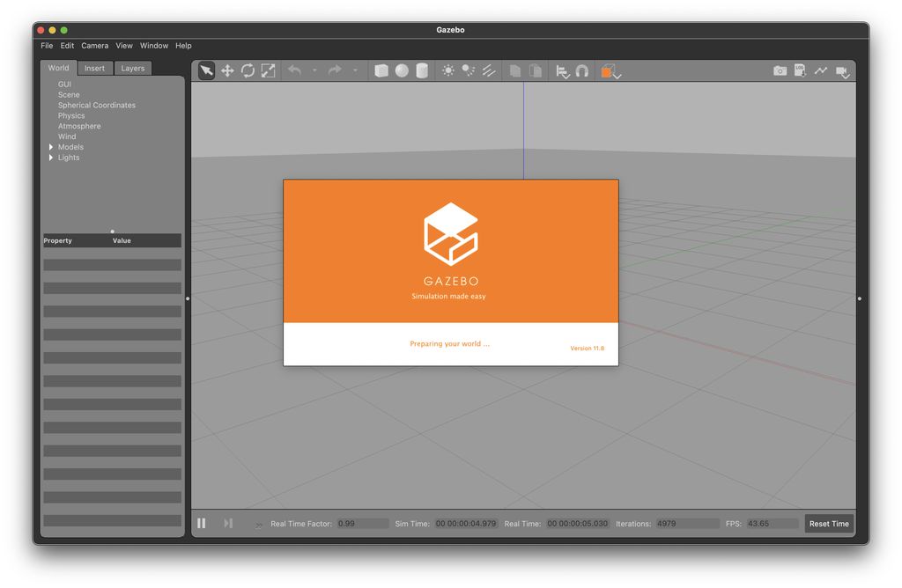Image resolution: width=902 pixels, height=588 pixels.
Task: Switch to the Layers tab
Action: tap(132, 69)
